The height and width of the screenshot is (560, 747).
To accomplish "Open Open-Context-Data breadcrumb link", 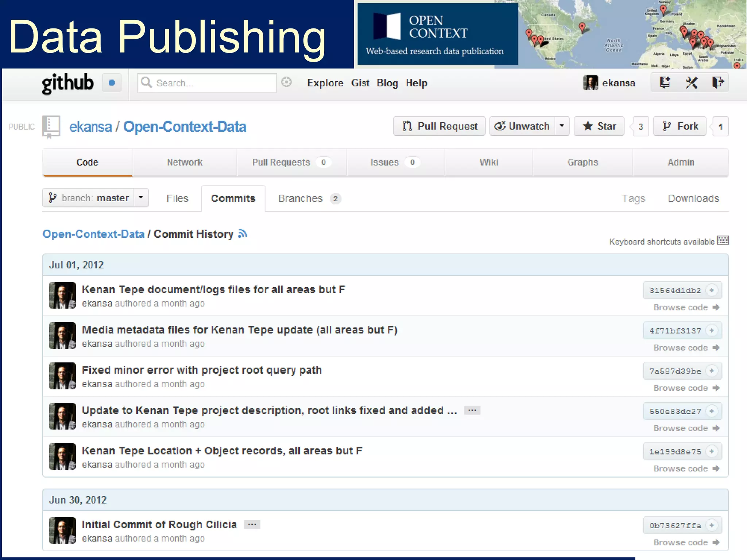I will pyautogui.click(x=93, y=234).
